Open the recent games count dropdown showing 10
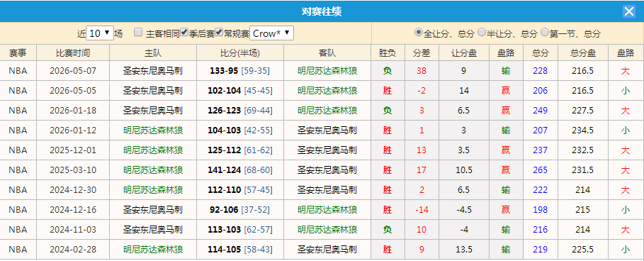Image resolution: width=644 pixels, height=261 pixels. (x=100, y=33)
